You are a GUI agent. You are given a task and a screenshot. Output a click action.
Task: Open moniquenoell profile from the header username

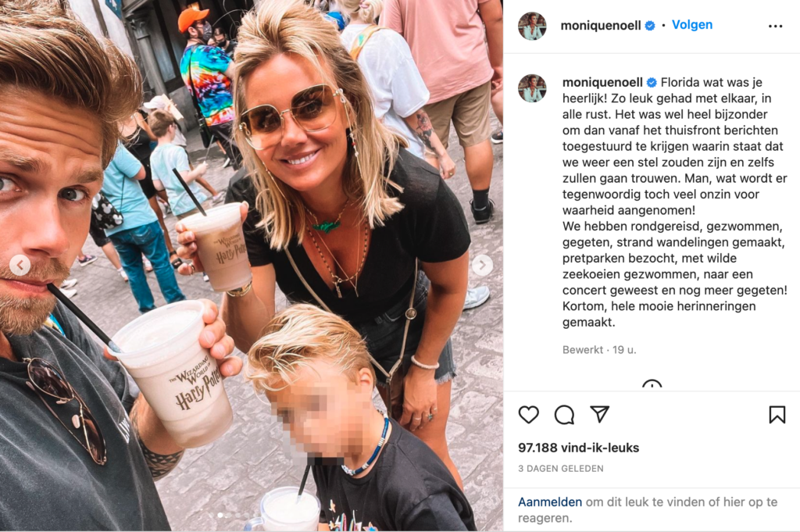coord(601,26)
